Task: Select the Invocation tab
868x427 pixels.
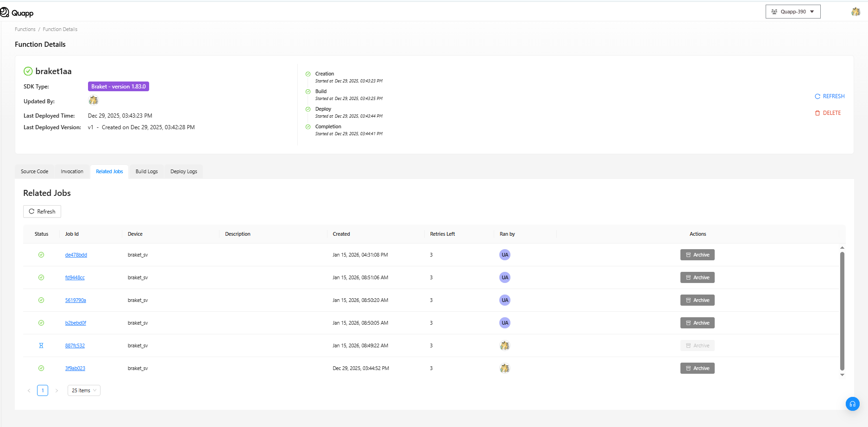Action: (x=72, y=171)
